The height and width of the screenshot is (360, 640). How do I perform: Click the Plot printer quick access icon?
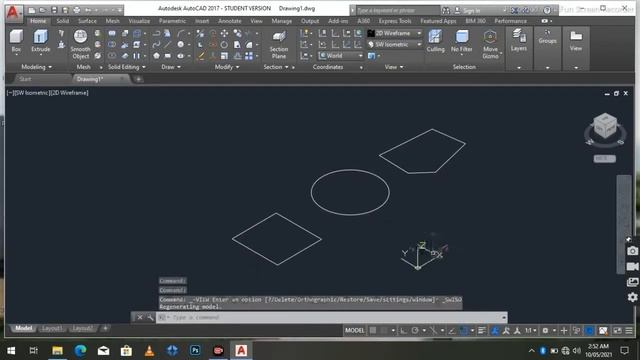[x=76, y=10]
